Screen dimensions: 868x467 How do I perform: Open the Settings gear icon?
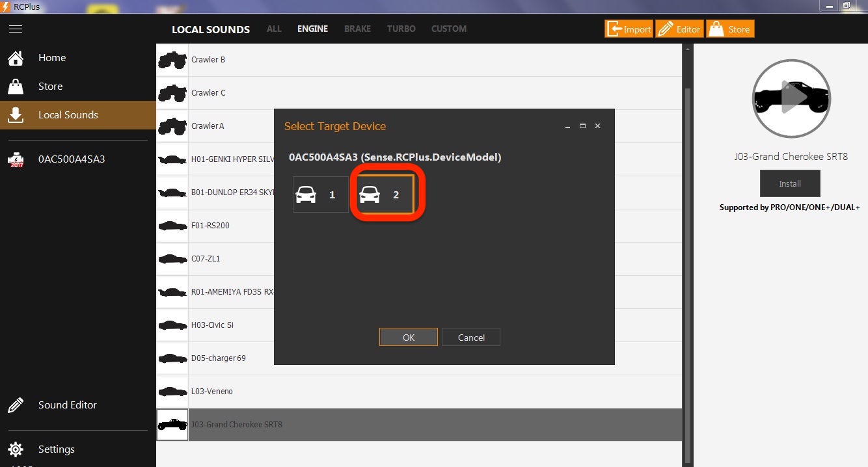point(16,449)
